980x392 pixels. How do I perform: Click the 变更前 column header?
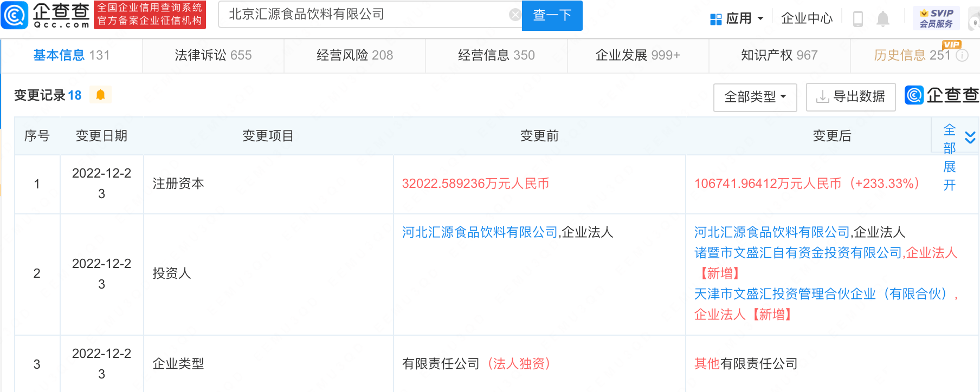[x=539, y=136]
